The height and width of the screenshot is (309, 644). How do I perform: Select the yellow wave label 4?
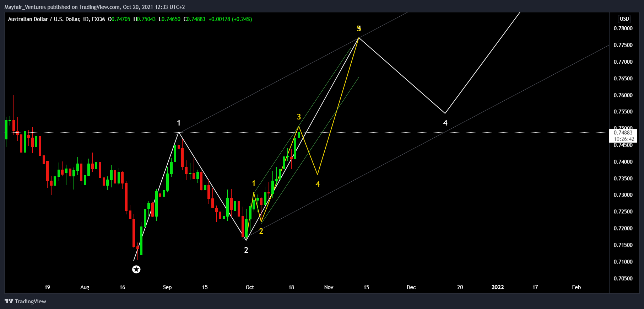tap(318, 184)
